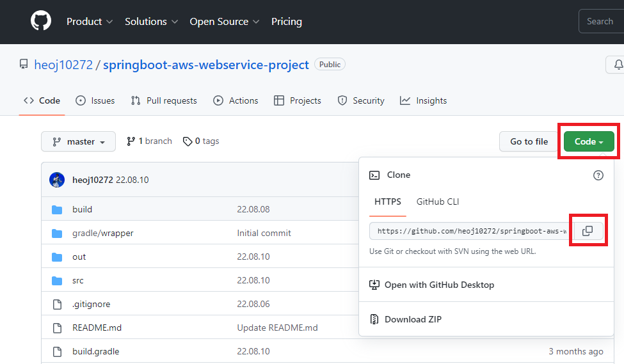The height and width of the screenshot is (364, 624).
Task: Click the out folder icon
Action: tap(57, 257)
